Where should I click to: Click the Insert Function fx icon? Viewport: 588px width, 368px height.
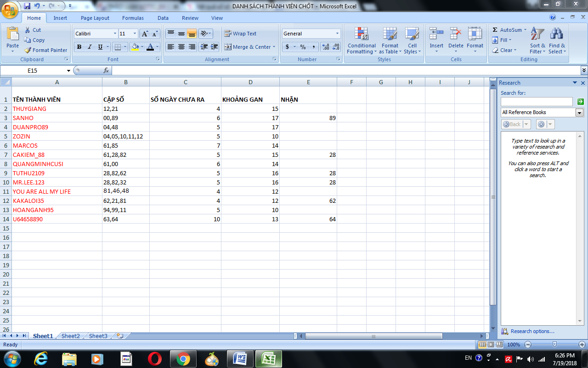[106, 70]
